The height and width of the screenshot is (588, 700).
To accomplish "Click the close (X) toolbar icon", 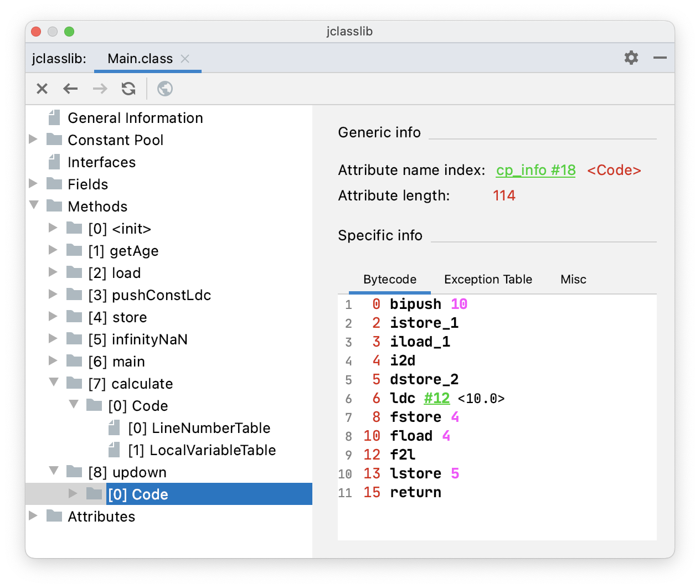I will [42, 89].
